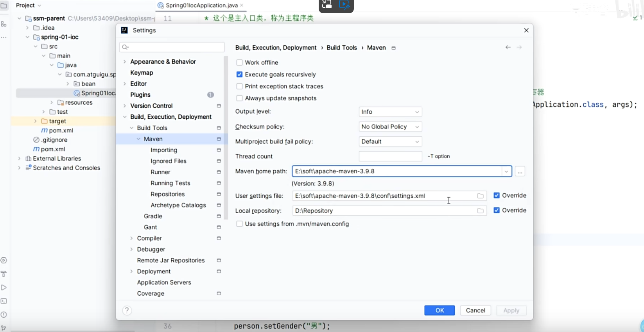Toggle Override for User settings file
644x332 pixels.
(497, 196)
